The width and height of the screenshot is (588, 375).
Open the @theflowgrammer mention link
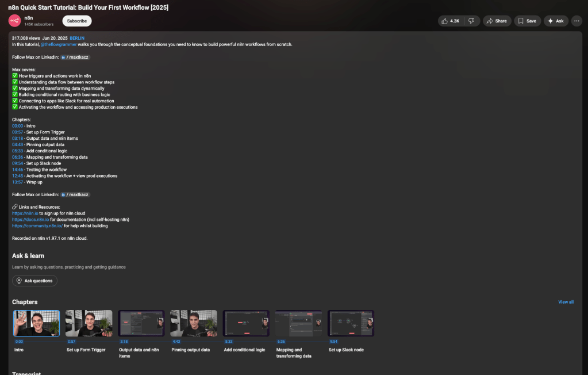(58, 44)
